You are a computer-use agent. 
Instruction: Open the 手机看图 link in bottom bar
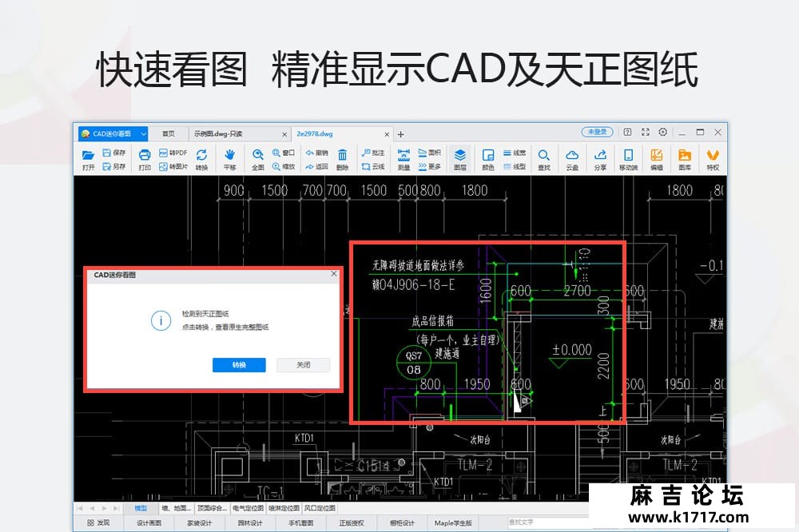300,523
